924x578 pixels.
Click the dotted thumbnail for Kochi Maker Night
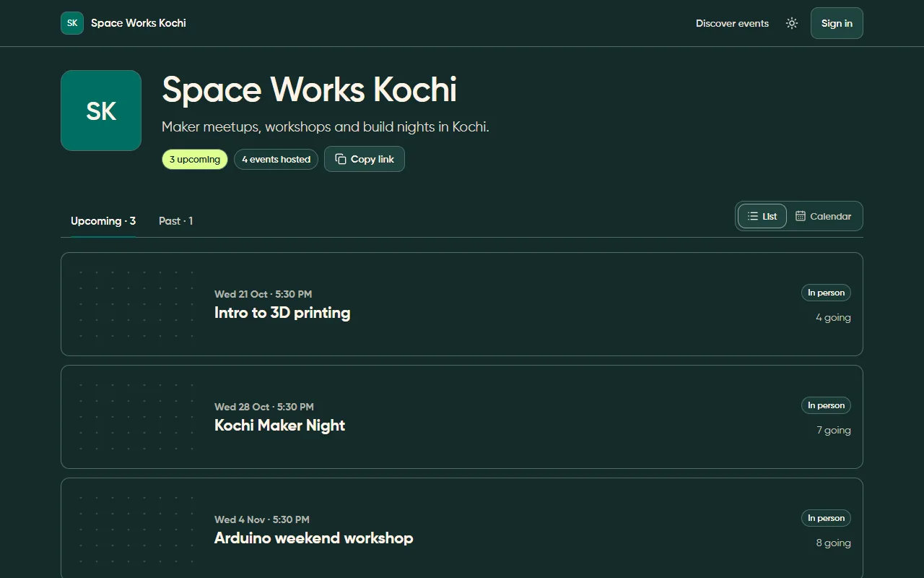click(x=136, y=417)
